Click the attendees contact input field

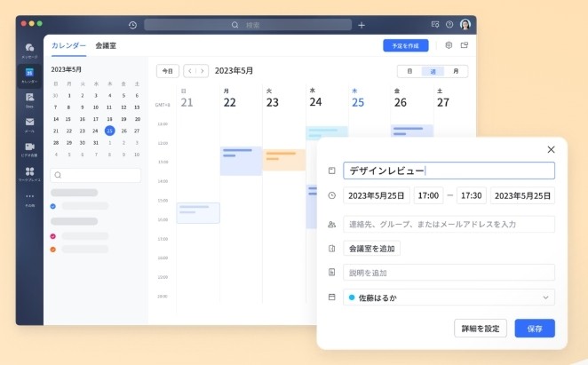(449, 225)
